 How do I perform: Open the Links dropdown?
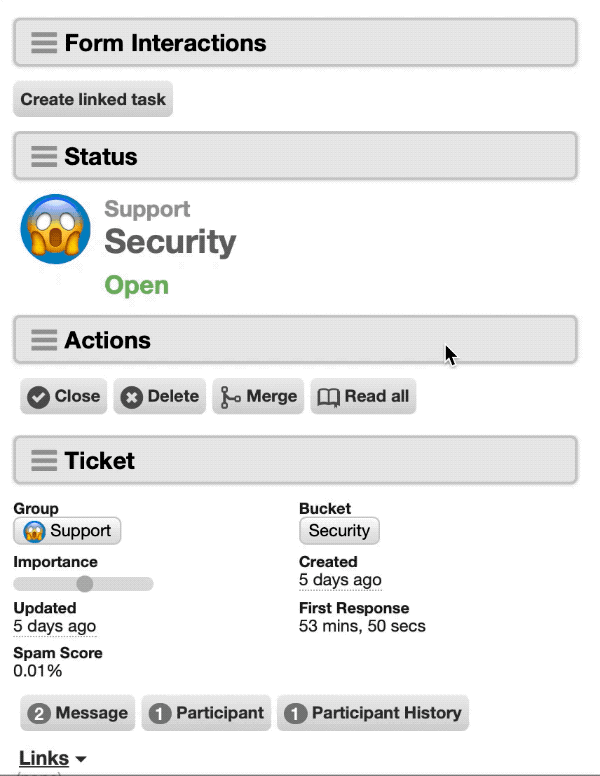52,758
